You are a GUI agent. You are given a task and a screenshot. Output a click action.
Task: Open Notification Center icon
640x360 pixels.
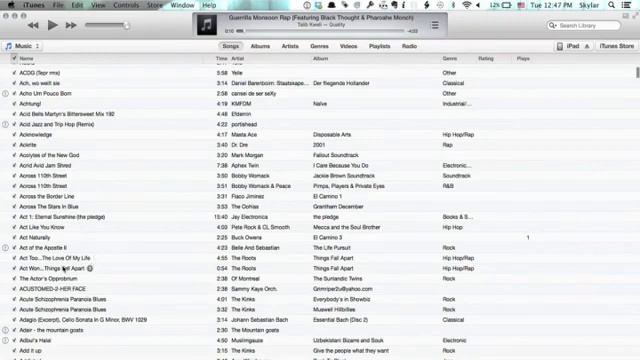tap(627, 5)
